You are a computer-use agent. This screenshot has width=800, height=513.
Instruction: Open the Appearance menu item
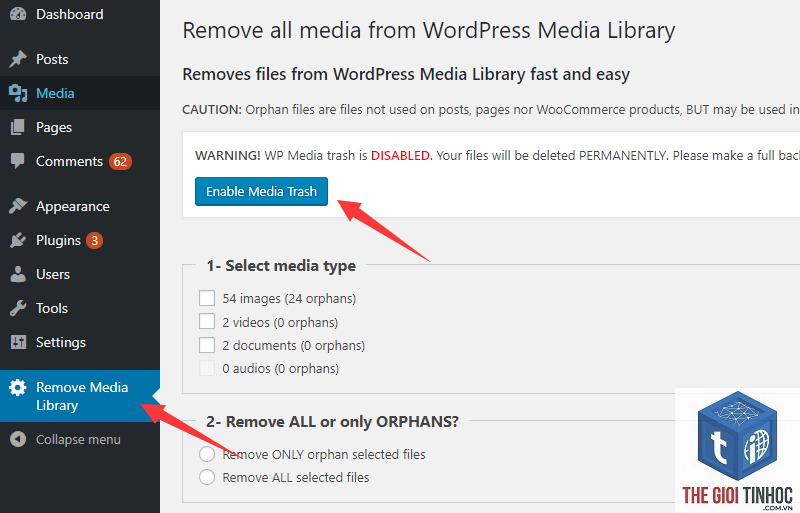click(80, 206)
